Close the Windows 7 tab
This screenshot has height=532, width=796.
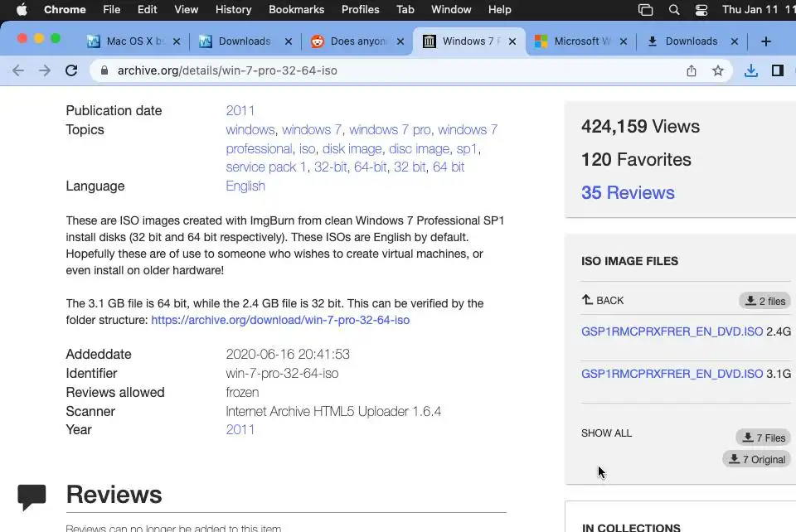512,41
